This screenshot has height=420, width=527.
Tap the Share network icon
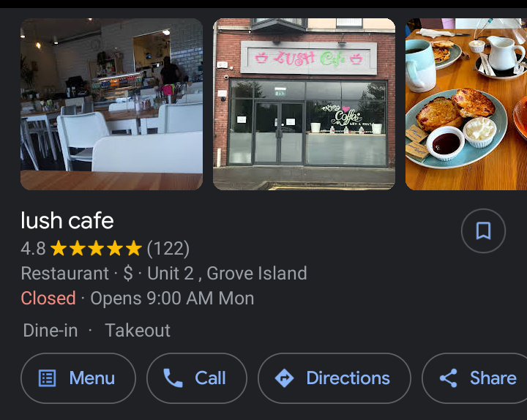(449, 378)
